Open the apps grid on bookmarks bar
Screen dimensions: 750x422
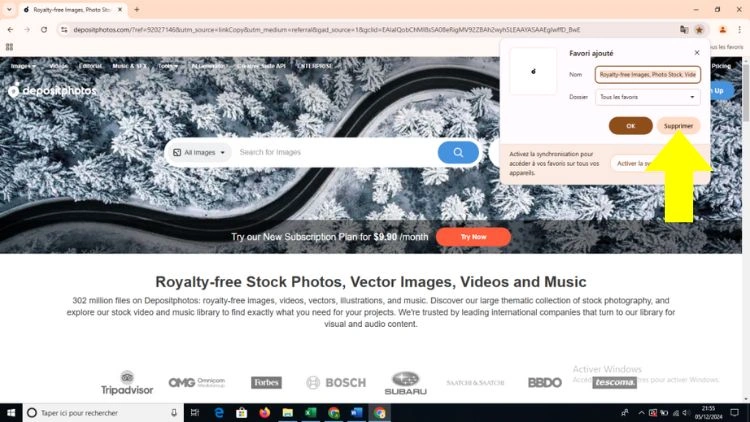pos(9,47)
